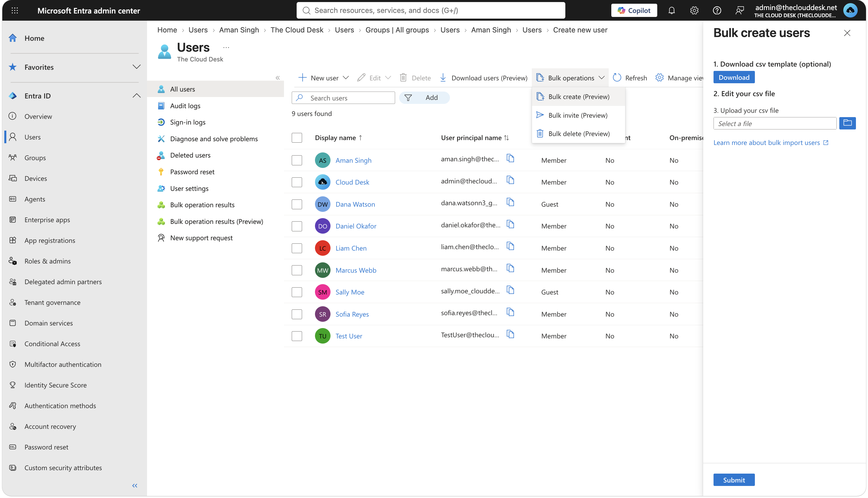The height and width of the screenshot is (498, 868).
Task: Open Sofia Reyes user link
Action: tap(352, 314)
